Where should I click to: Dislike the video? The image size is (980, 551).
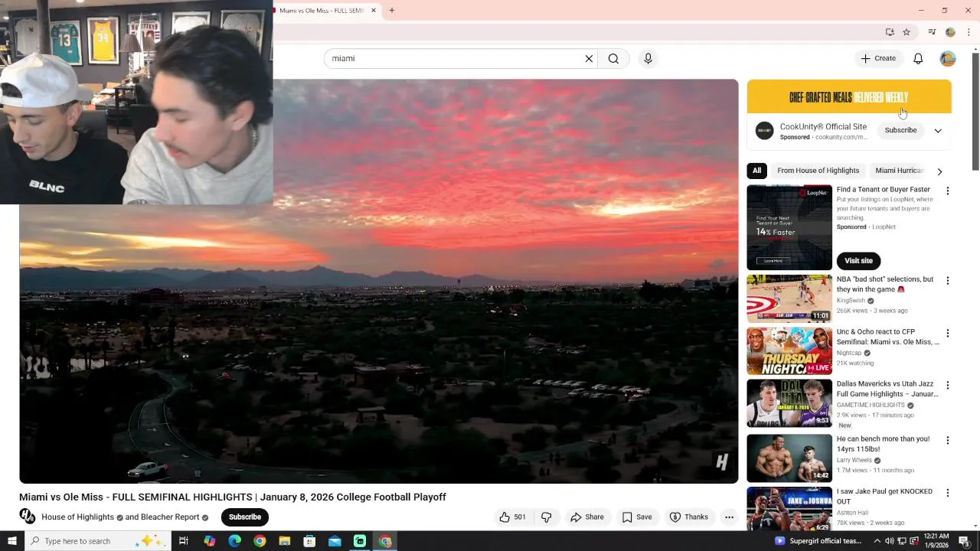546,517
